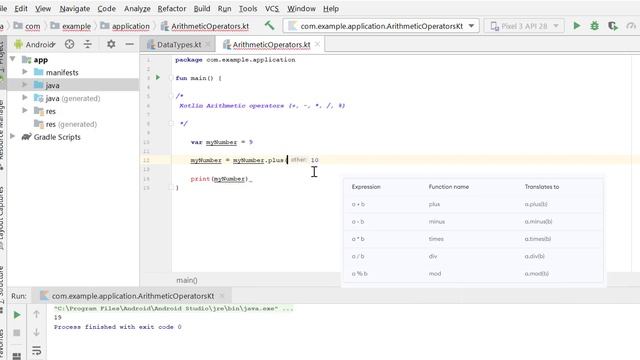
Task: Click the application breadcrumb
Action: [x=131, y=26]
